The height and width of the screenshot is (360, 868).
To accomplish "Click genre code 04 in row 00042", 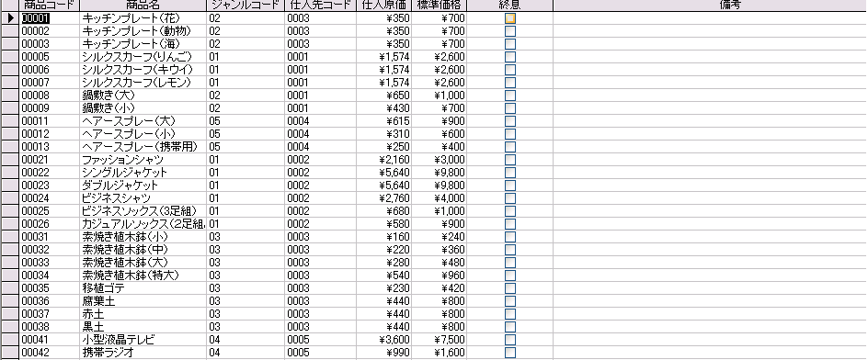I will 246,353.
